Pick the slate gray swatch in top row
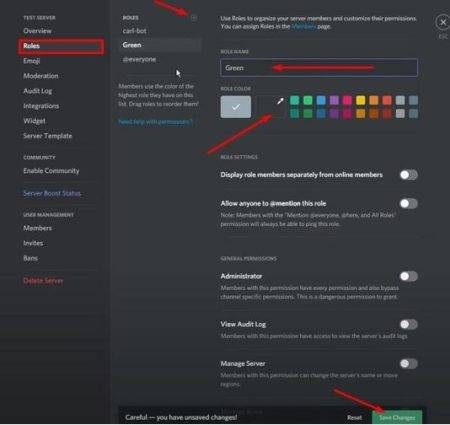 tap(413, 100)
